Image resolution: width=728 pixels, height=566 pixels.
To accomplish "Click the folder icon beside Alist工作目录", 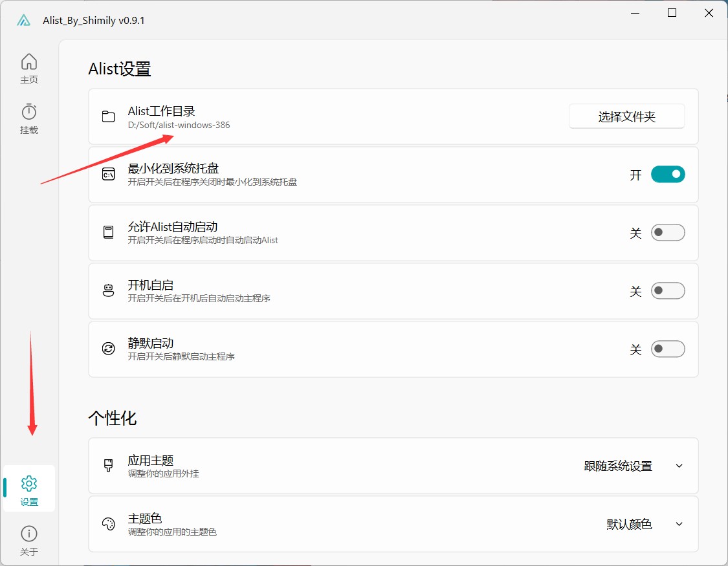I will (109, 116).
